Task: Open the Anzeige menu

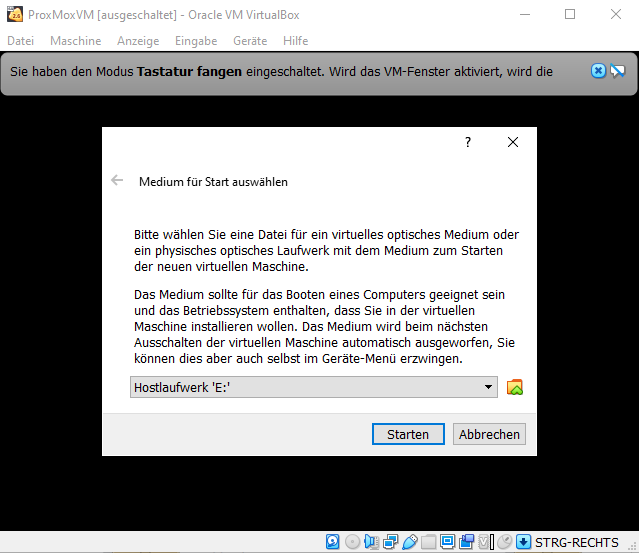Action: click(138, 41)
